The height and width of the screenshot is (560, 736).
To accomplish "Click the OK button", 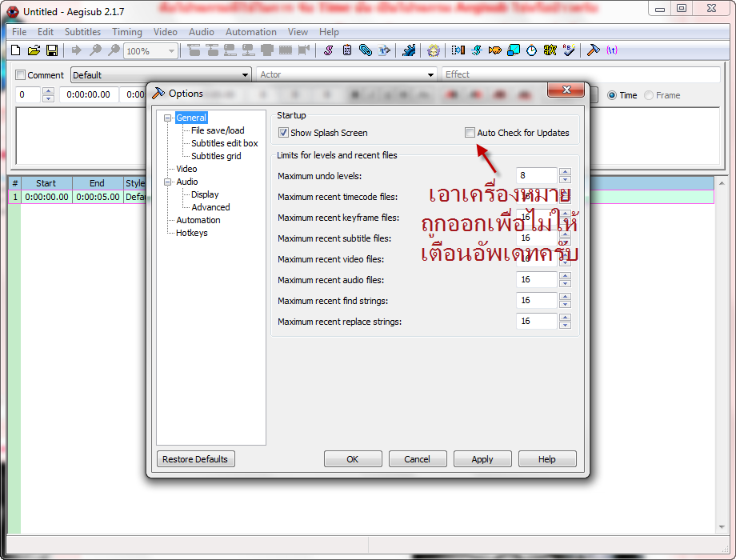I will pyautogui.click(x=353, y=459).
